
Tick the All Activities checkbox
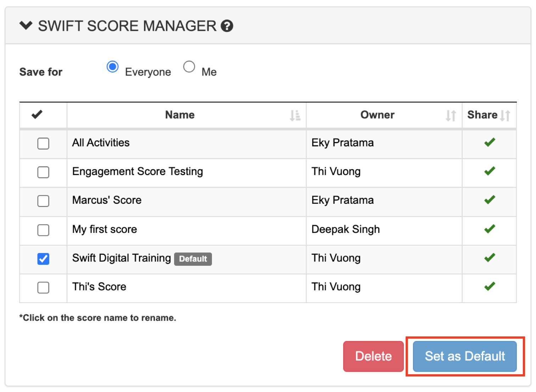click(x=43, y=144)
